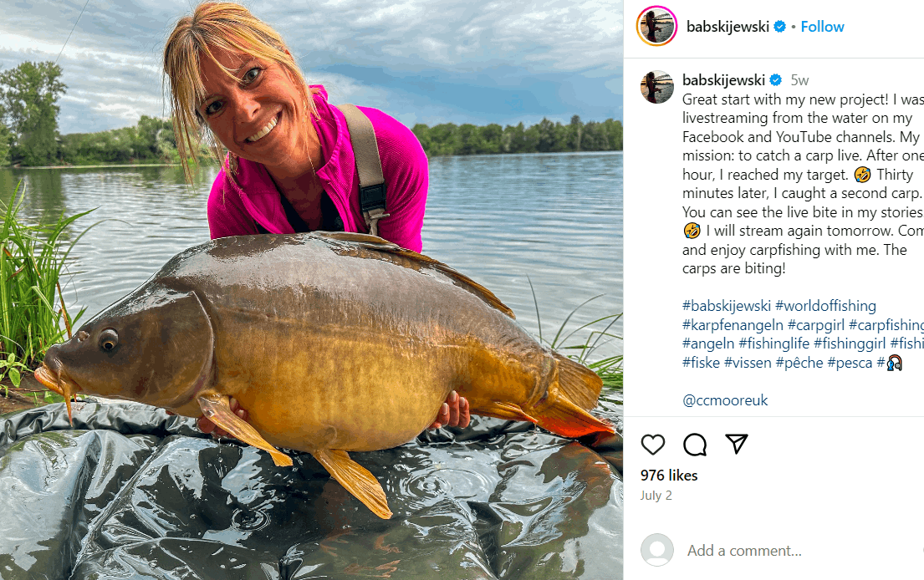Image resolution: width=924 pixels, height=580 pixels.
Task: Follow the babskijewski account
Action: click(822, 27)
